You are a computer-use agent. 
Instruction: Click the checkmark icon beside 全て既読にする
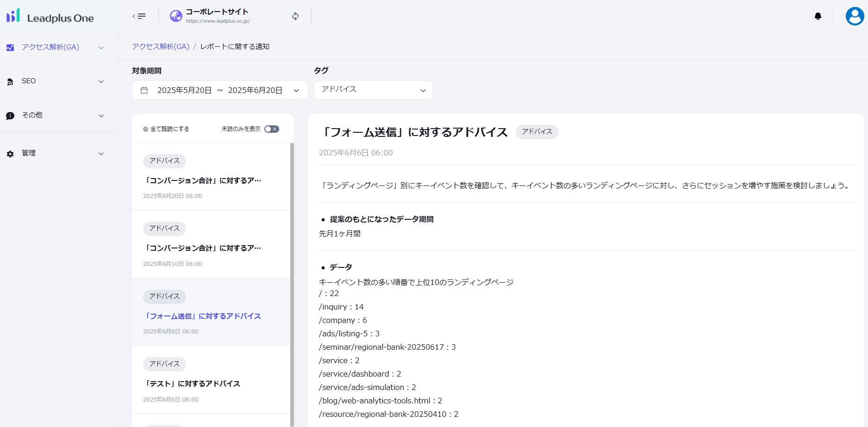click(146, 129)
